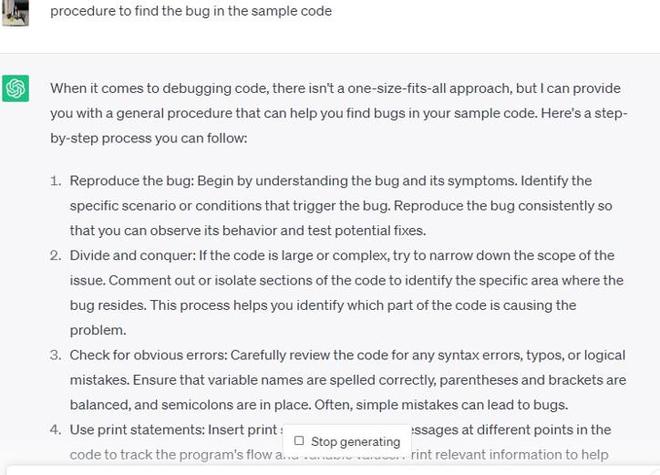Click the user profile picture thumbnail
Screen dimensions: 660x475
pos(15,11)
